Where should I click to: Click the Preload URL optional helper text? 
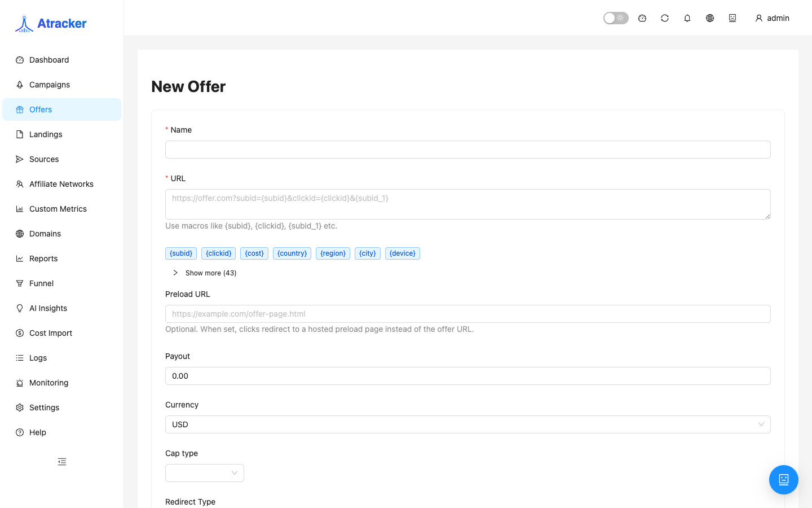coord(320,329)
